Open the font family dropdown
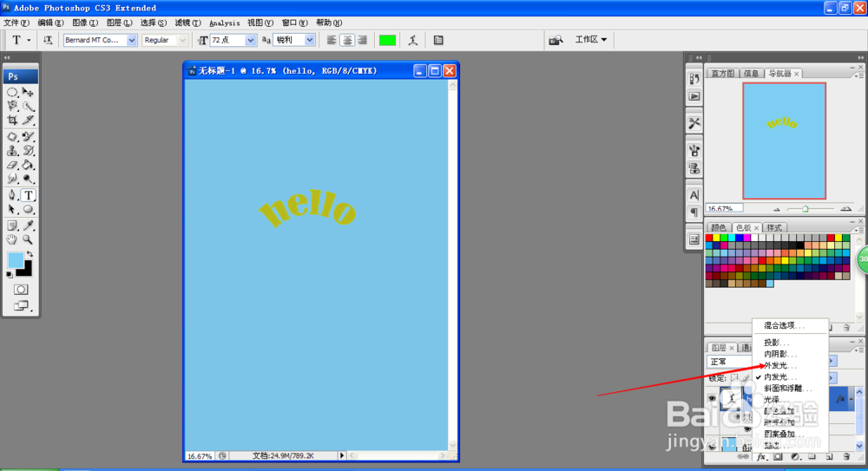Viewport: 868px width, 471px height. [132, 40]
